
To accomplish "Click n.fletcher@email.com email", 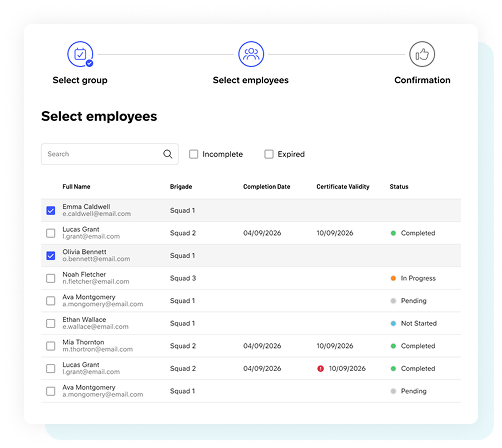I will [x=96, y=282].
